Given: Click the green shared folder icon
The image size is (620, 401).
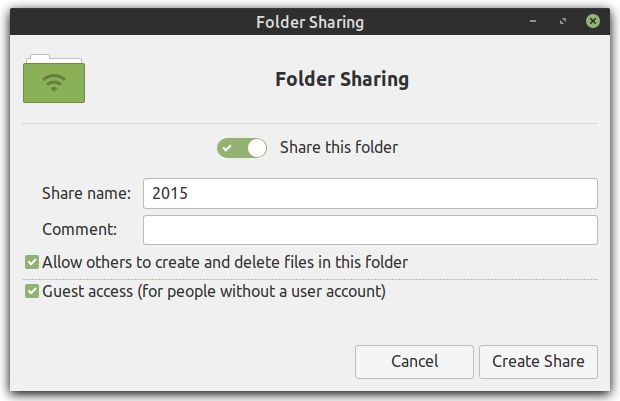Looking at the screenshot, I should (54, 79).
